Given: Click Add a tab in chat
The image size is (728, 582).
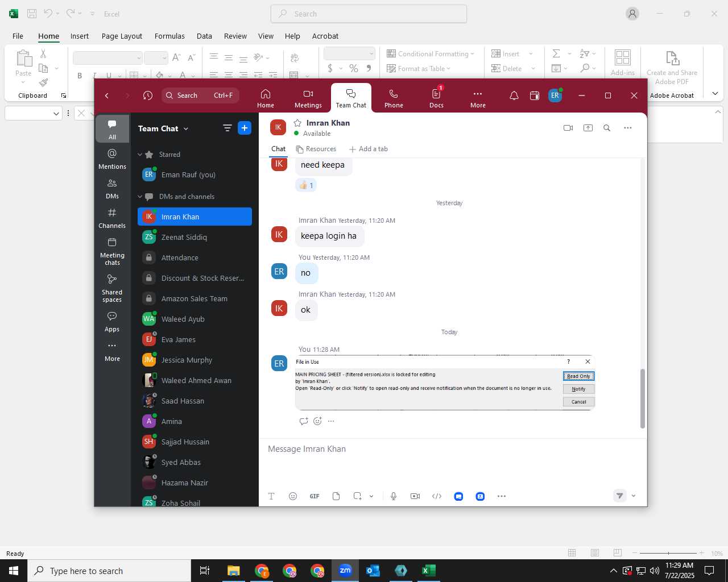Looking at the screenshot, I should pos(368,149).
